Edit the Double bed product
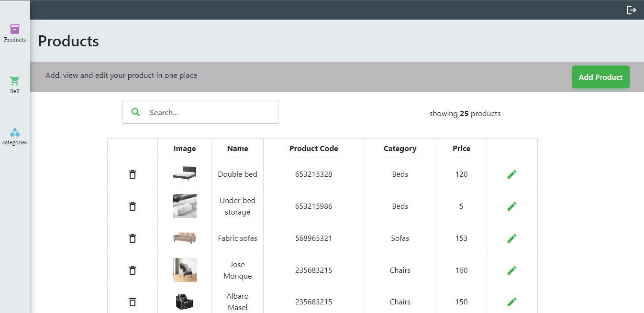Screen dimensions: 644x313 click(x=512, y=174)
